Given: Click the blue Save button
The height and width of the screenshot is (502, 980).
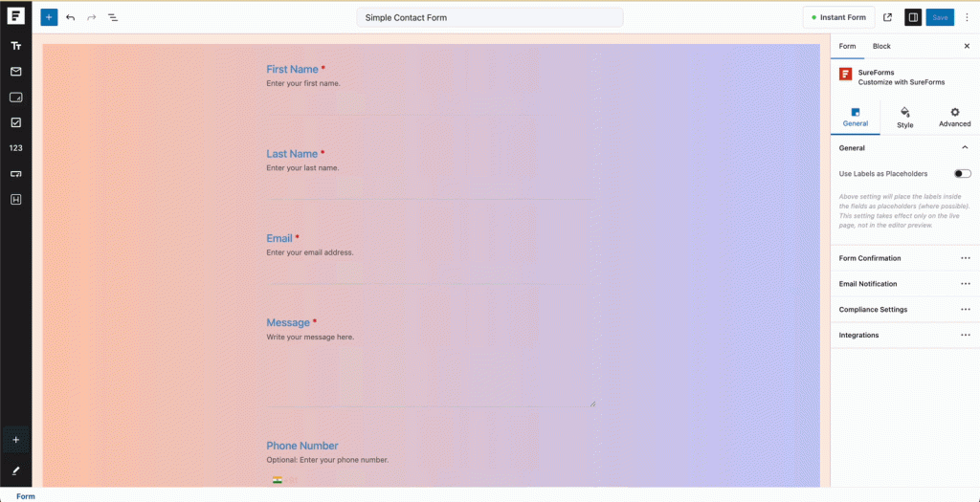Looking at the screenshot, I should tap(940, 17).
